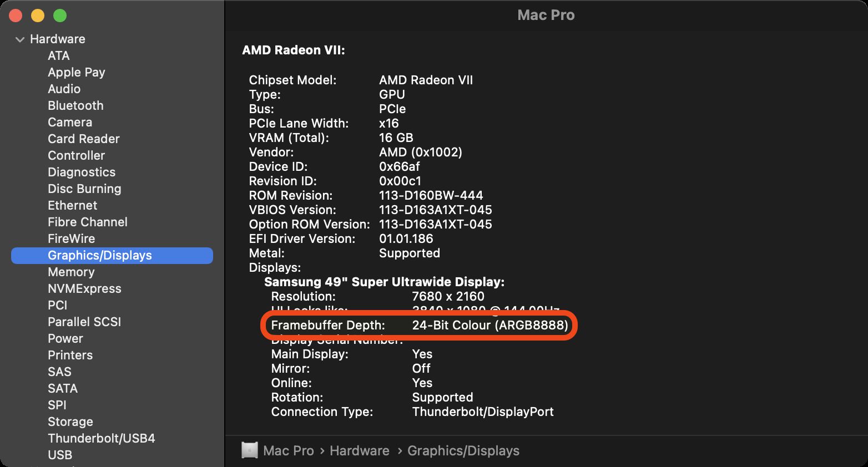
Task: Open Disc Burning category
Action: (x=84, y=189)
